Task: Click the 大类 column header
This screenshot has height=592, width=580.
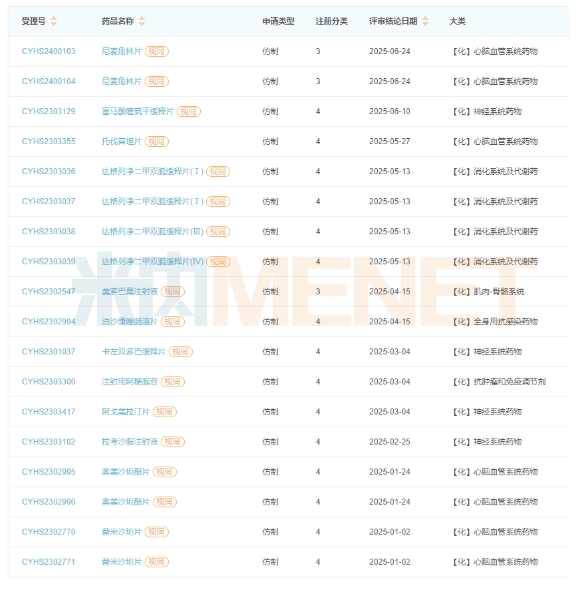Action: 457,21
